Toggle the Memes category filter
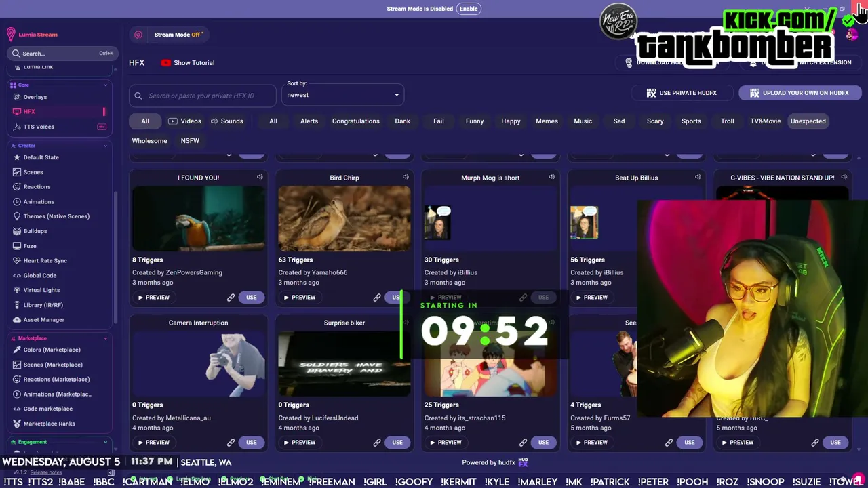868x488 pixels. tap(547, 121)
